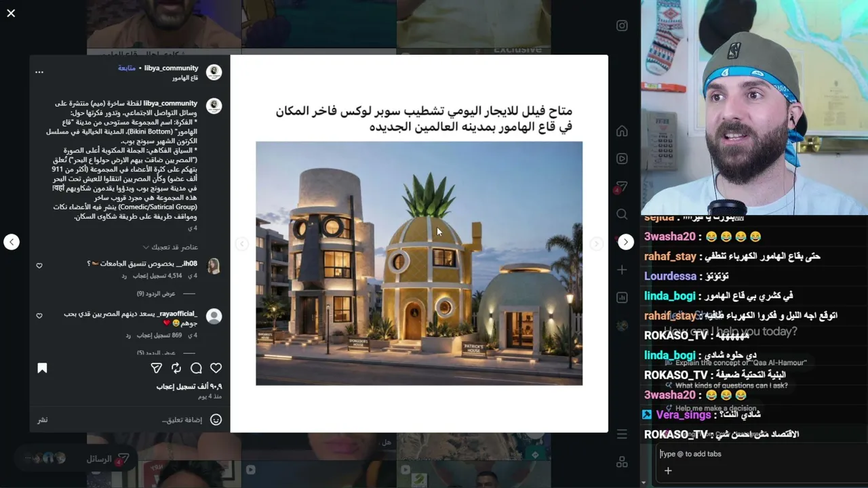Open libya_community avatar in post header
Screen dimensions: 868x488
(x=214, y=73)
